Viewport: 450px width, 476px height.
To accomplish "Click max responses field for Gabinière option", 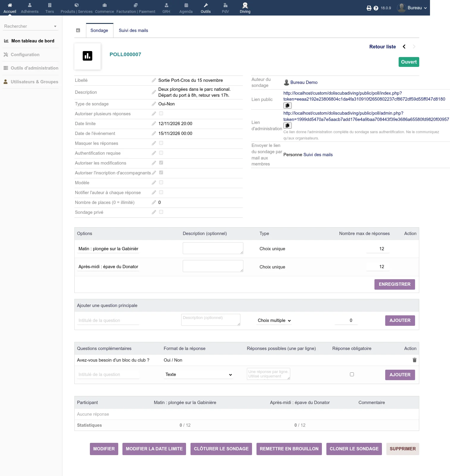I will pyautogui.click(x=378, y=249).
